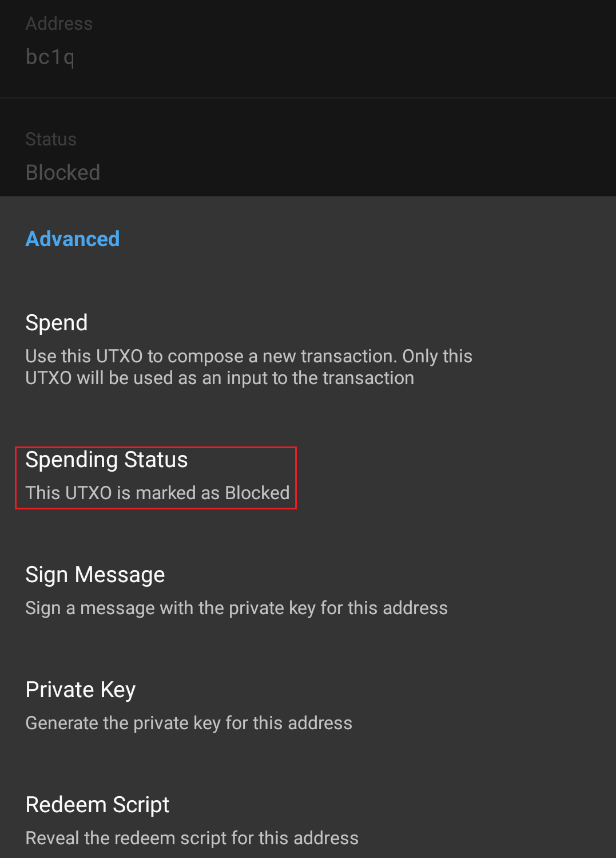Tap the Redeem Script title text

pyautogui.click(x=97, y=805)
